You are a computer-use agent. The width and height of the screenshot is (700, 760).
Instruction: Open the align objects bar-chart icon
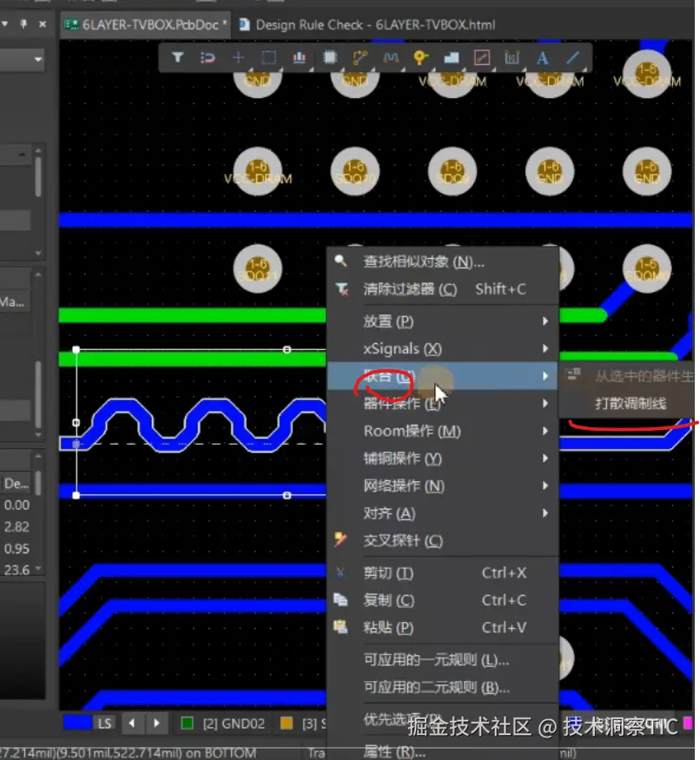point(299,57)
